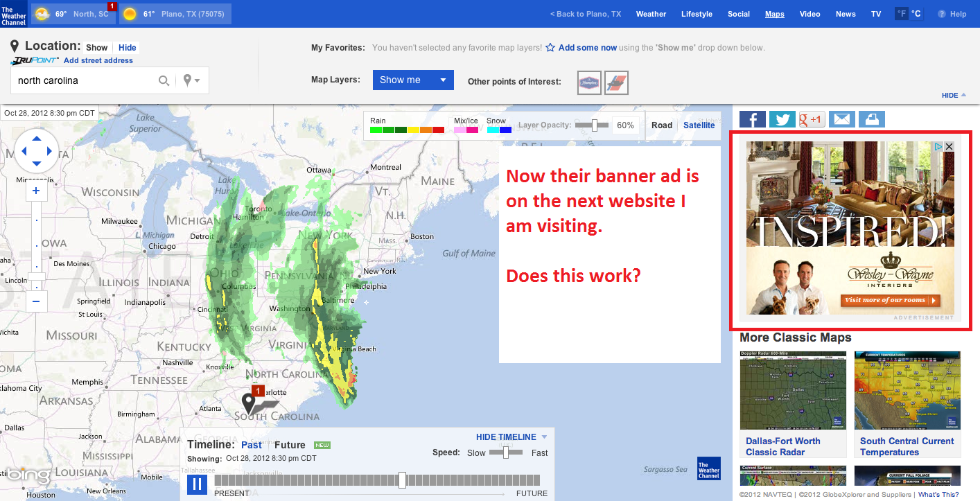Zoom out on the map
Viewport: 980px width, 501px height.
[x=36, y=301]
